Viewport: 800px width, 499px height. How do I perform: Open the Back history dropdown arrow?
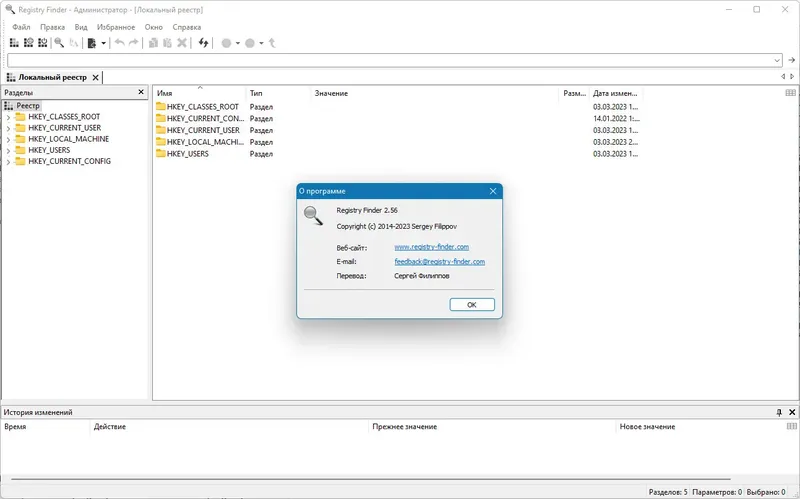coord(238,43)
